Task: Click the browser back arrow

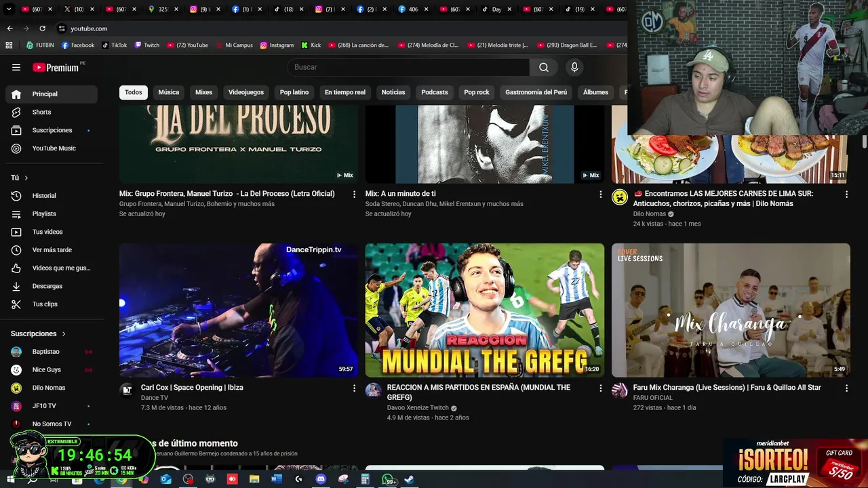Action: pos(9,28)
